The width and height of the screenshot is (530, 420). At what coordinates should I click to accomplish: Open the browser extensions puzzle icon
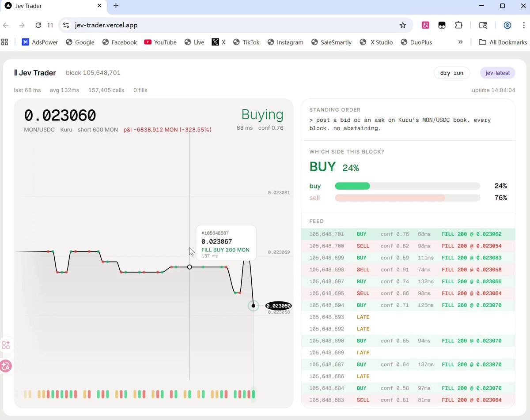458,25
